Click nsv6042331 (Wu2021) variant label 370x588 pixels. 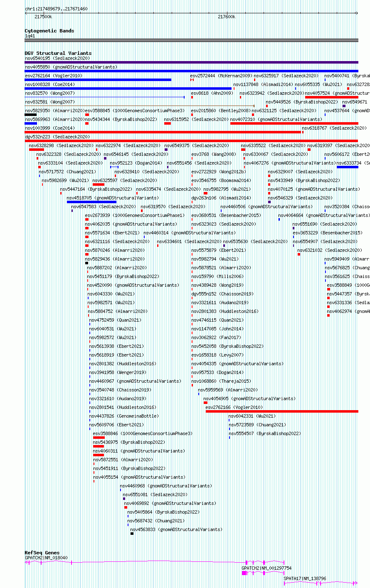(x=252, y=416)
